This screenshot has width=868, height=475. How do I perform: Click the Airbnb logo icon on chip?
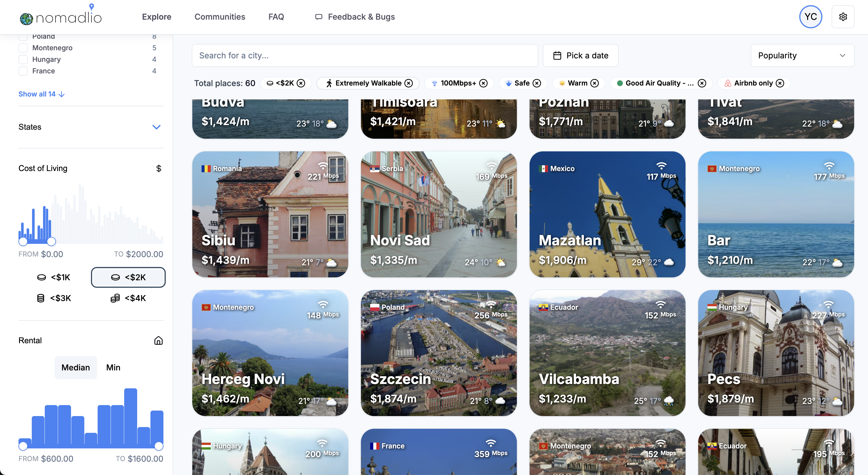coord(728,83)
